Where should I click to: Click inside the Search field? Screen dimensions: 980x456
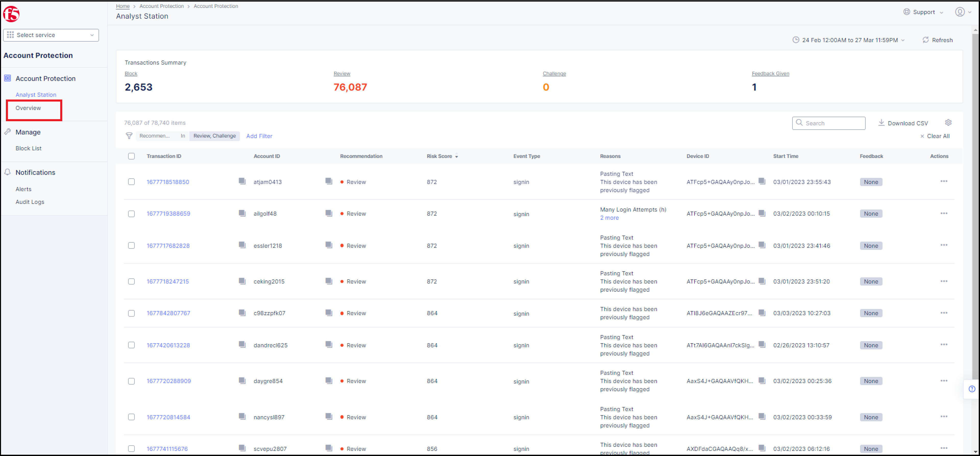829,123
